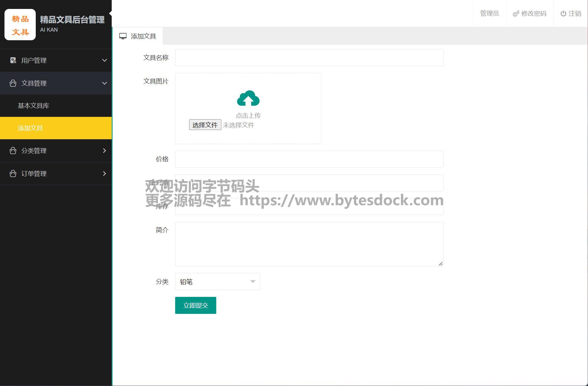Open 基本文具库 in the sidebar
The height and width of the screenshot is (386, 588).
tap(33, 106)
